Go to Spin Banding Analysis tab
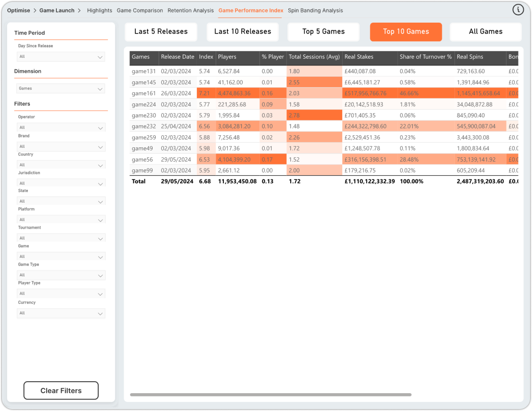 [x=315, y=11]
